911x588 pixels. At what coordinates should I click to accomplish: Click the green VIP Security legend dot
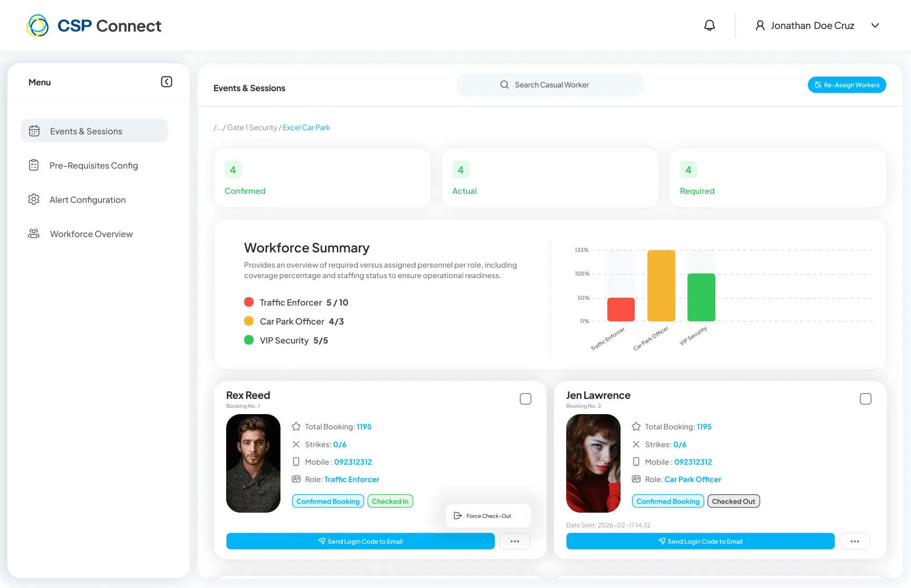tap(249, 340)
